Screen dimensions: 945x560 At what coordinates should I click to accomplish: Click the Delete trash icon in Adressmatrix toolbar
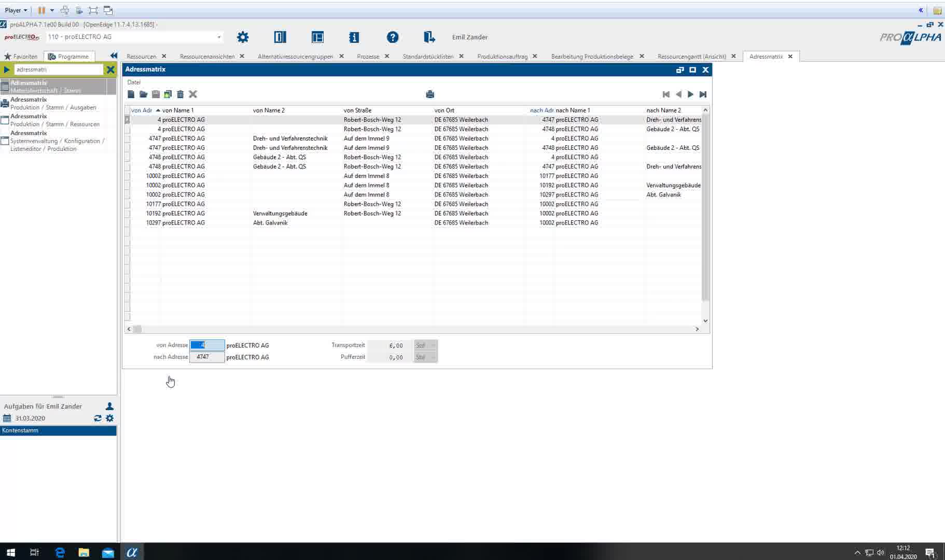180,94
